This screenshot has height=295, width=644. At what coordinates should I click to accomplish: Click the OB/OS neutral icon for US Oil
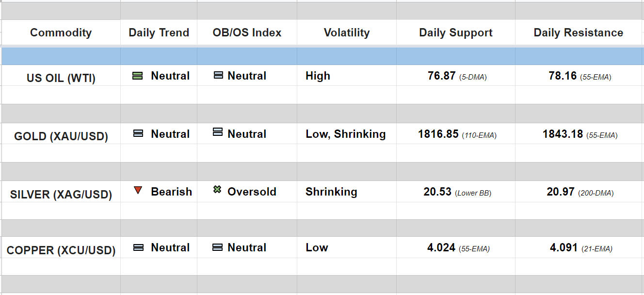pos(218,75)
